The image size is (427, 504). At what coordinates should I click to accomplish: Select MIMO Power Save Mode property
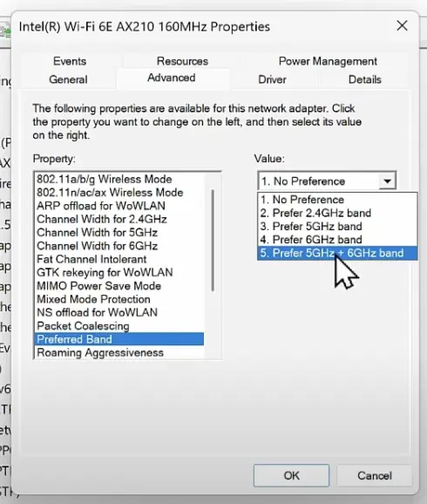pos(119,286)
